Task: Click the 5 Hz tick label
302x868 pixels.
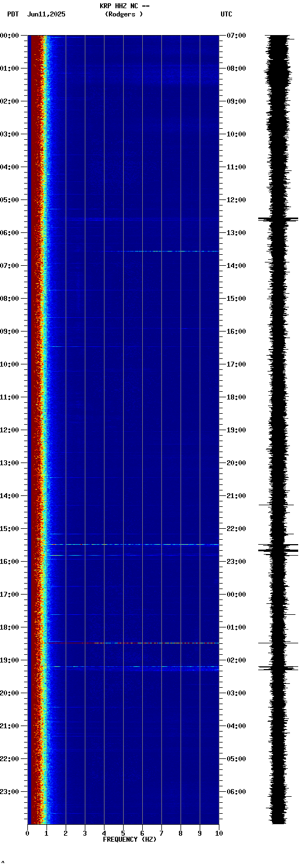Action: (x=123, y=833)
